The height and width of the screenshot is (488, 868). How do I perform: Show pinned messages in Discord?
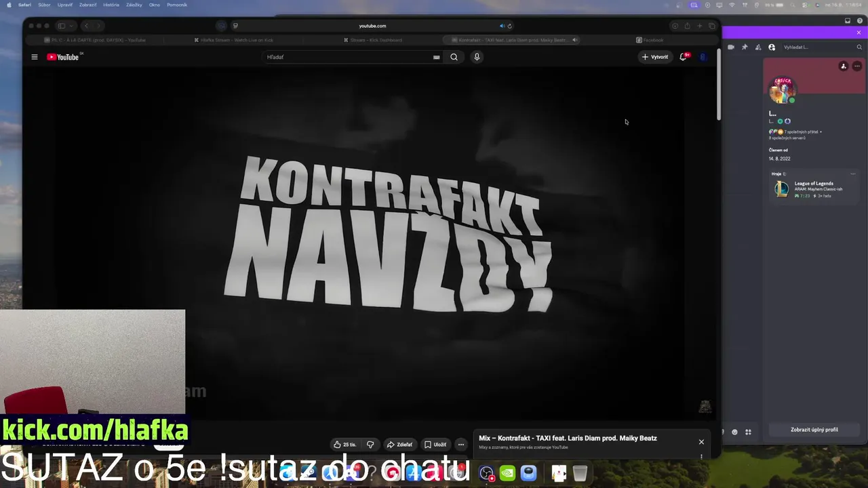click(745, 47)
